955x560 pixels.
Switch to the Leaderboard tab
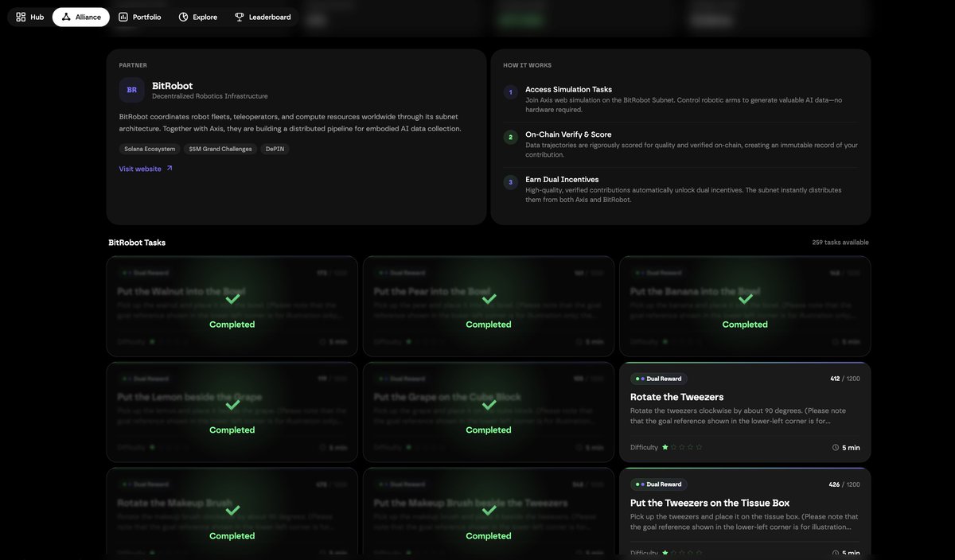coord(263,17)
